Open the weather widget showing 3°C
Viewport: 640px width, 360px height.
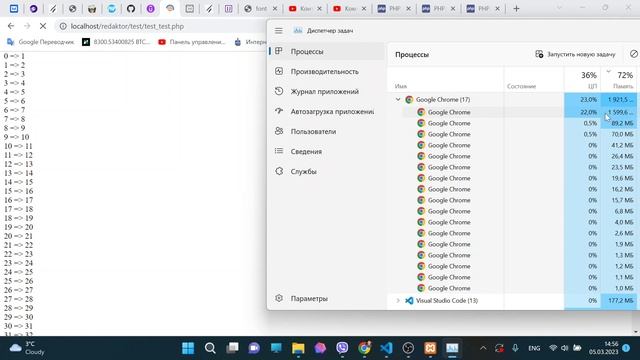pos(27,348)
